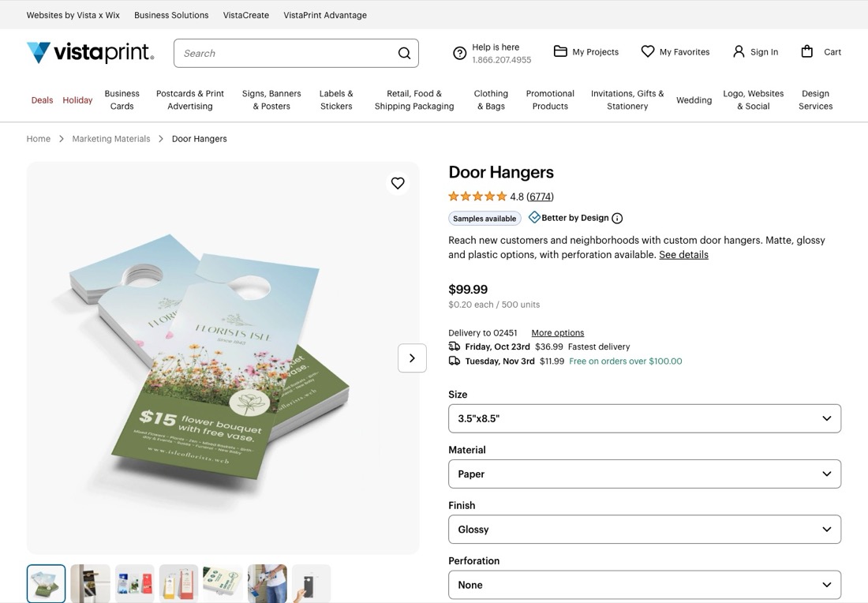Open the Perforation dropdown showing None

tap(645, 585)
